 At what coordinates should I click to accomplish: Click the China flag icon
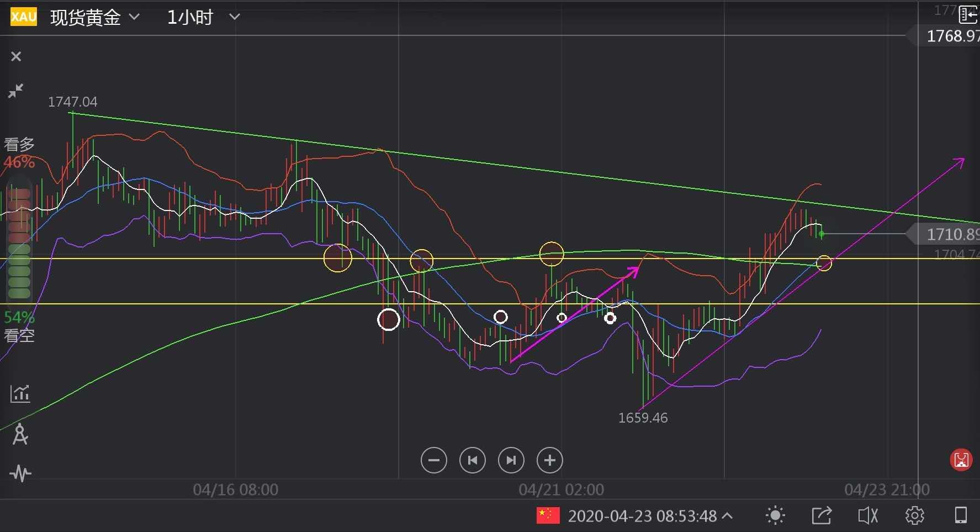(548, 515)
